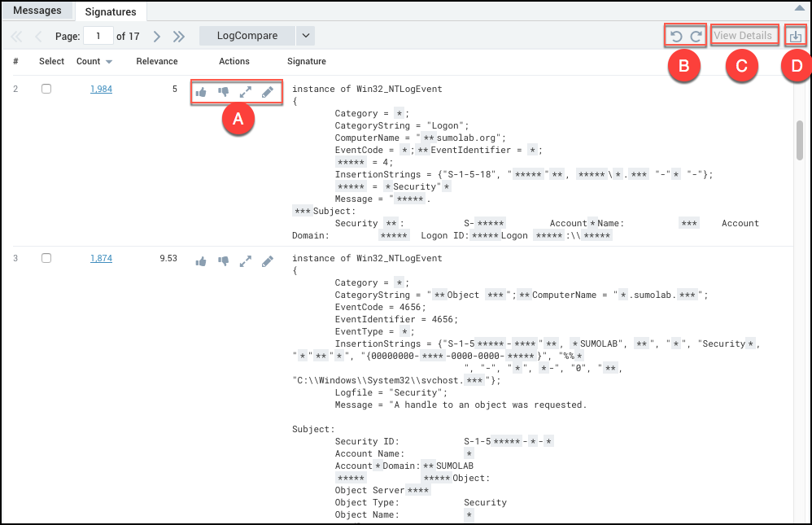Click the page number input field
Viewport: 812px width, 525px height.
98,36
